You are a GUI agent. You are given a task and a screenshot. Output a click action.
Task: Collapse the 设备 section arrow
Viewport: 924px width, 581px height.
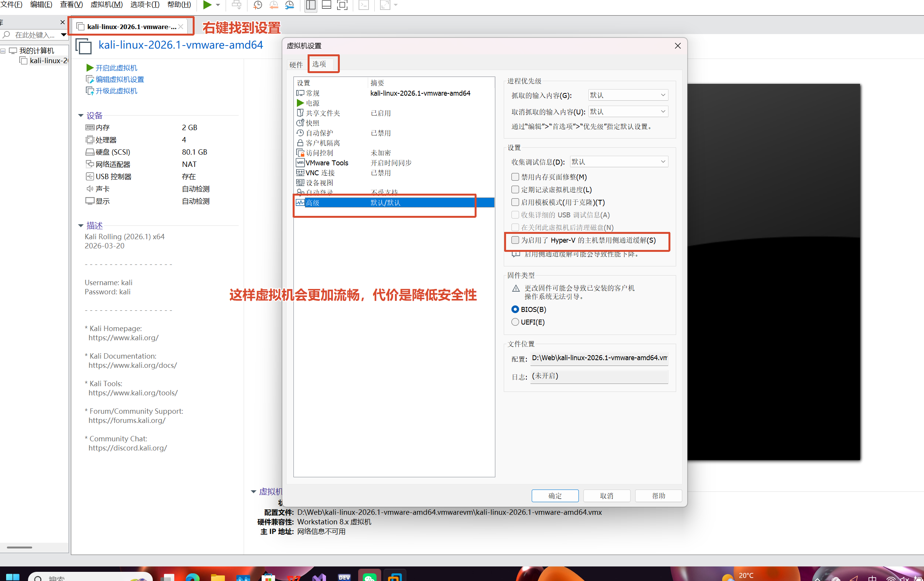click(80, 116)
